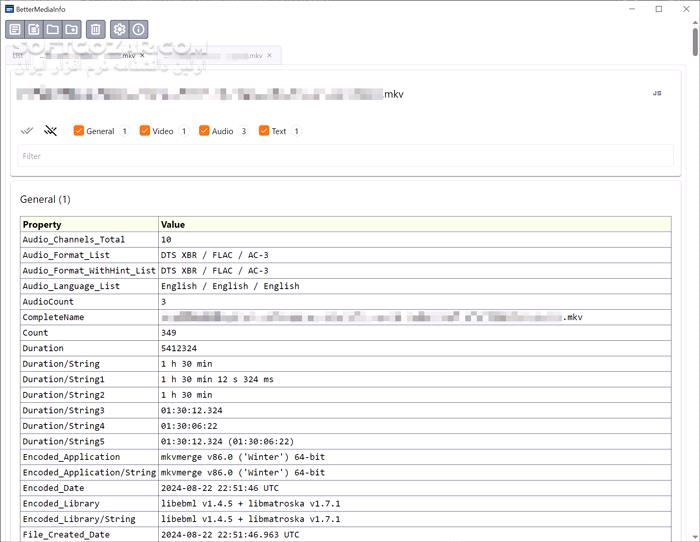
Task: Uncheck the General checkbox
Action: coord(79,131)
